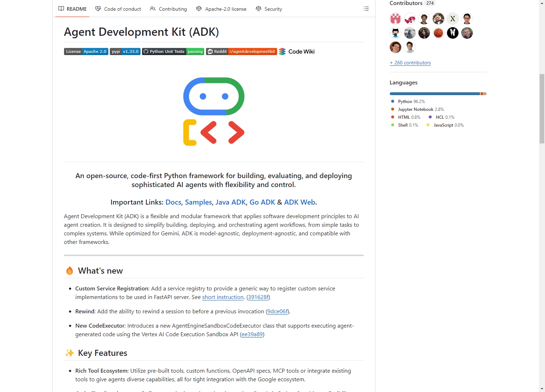This screenshot has width=545, height=392.
Task: Click the What's new heading
Action: 100,271
